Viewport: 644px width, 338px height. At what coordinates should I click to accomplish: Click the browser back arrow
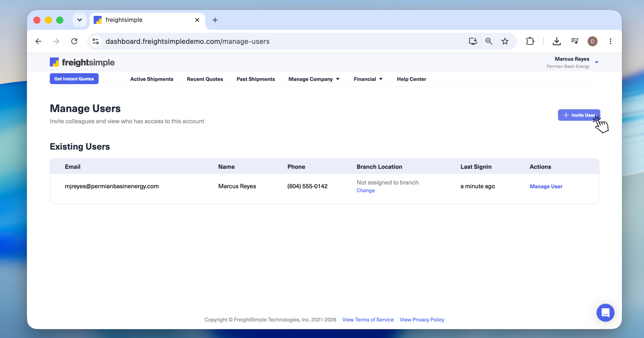click(38, 41)
